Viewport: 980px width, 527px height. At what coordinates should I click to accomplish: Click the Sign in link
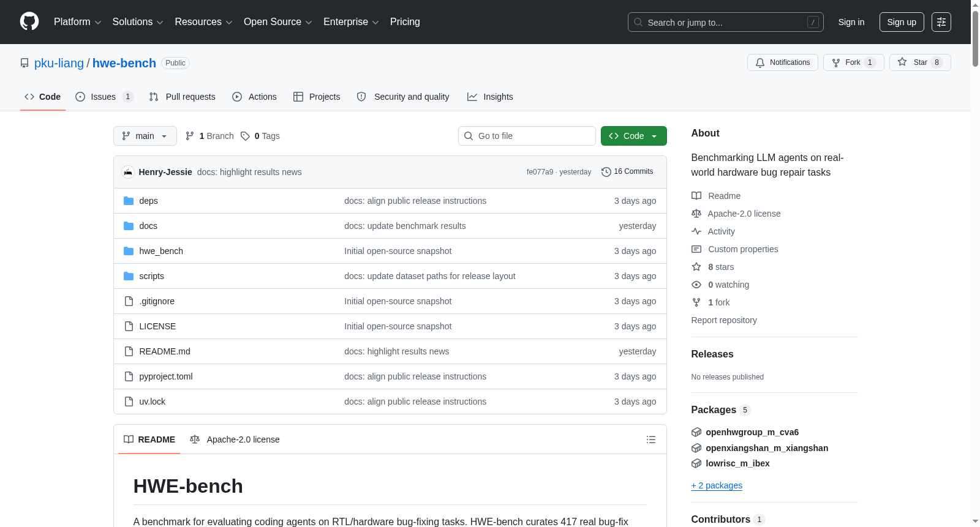click(851, 22)
